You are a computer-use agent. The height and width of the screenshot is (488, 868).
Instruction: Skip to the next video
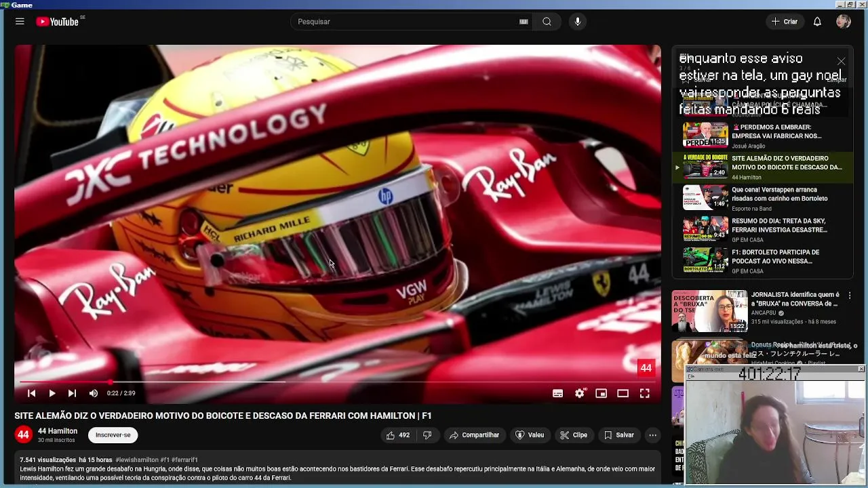[72, 393]
